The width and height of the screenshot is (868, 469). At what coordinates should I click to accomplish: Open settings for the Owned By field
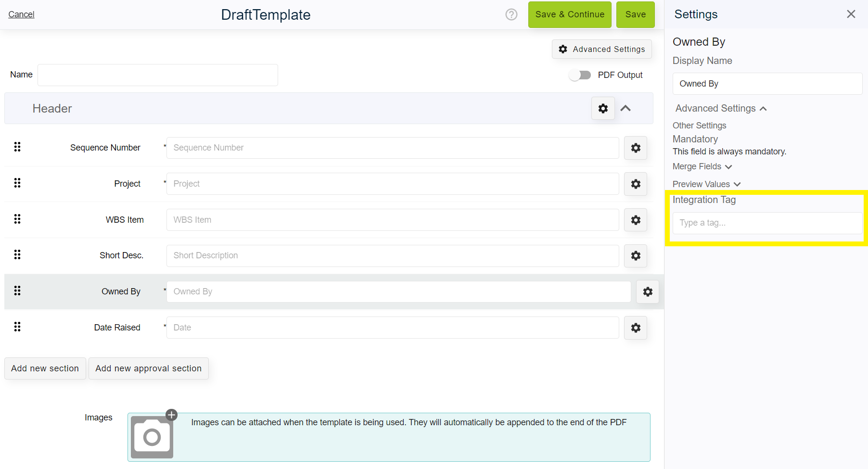click(648, 292)
